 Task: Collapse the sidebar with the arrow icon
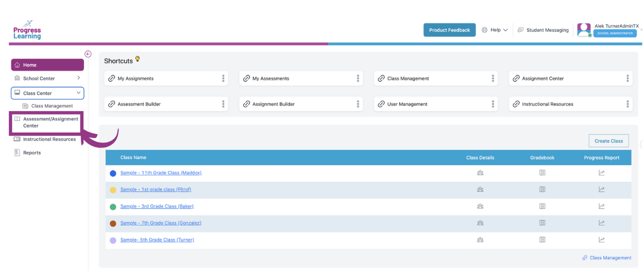[88, 54]
